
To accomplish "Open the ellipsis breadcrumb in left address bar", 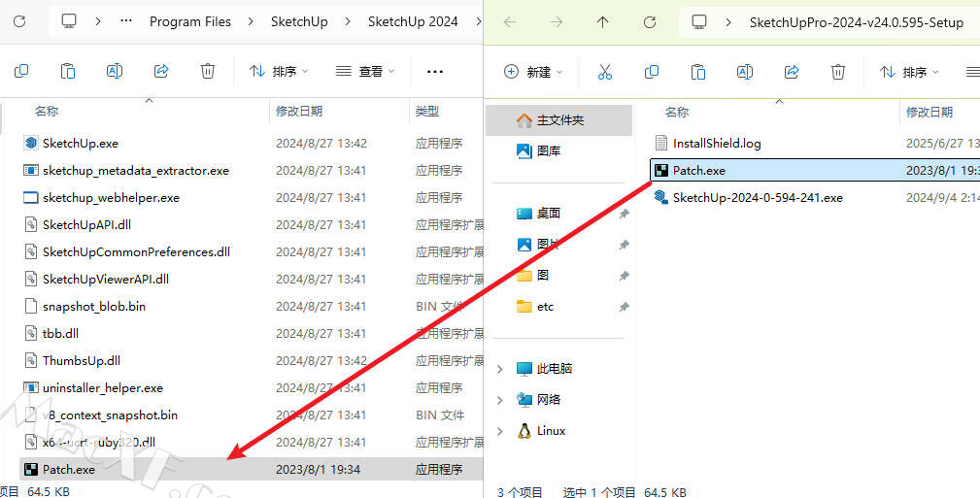I will coord(126,21).
